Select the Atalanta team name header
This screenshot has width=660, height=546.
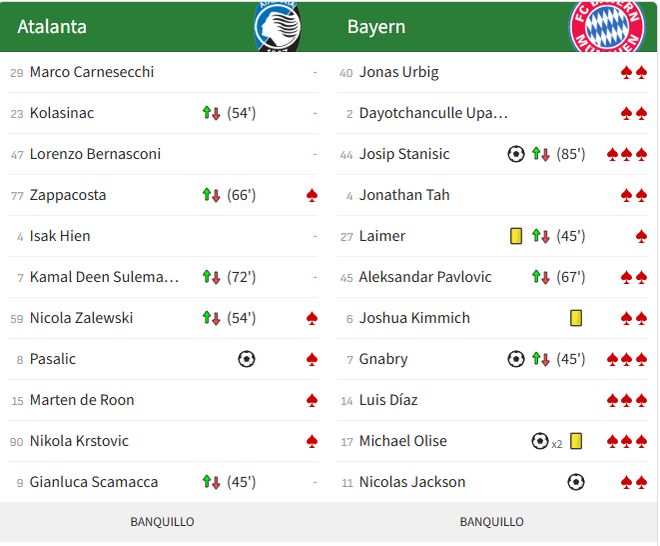(x=52, y=27)
